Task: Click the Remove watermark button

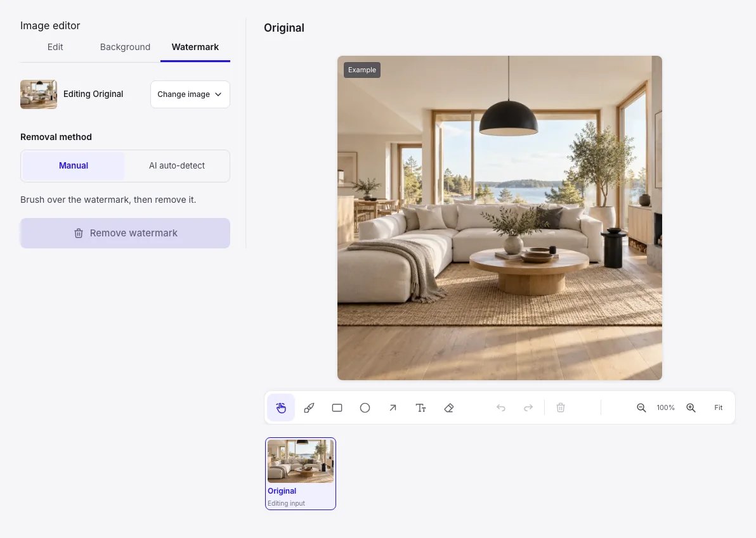Action: 126,233
